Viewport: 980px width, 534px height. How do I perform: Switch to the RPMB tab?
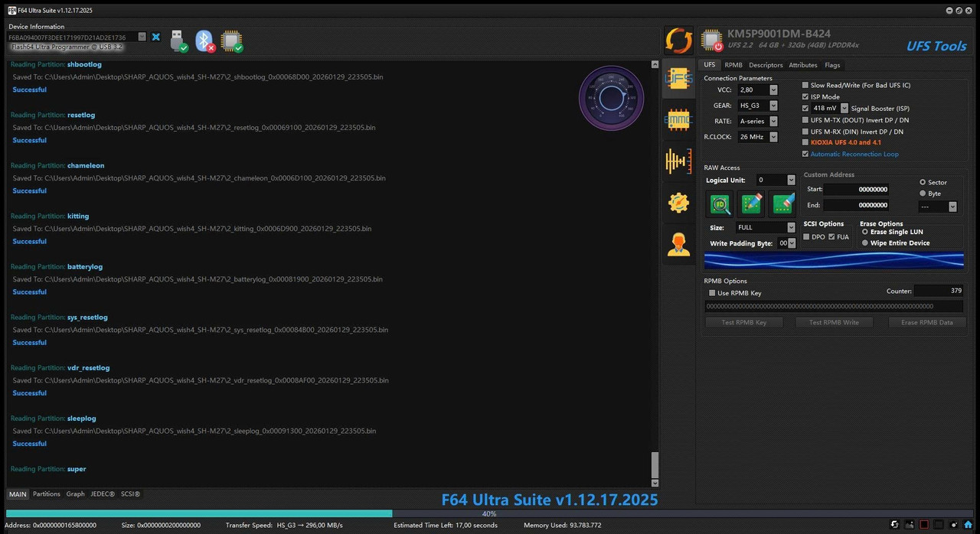pyautogui.click(x=733, y=65)
